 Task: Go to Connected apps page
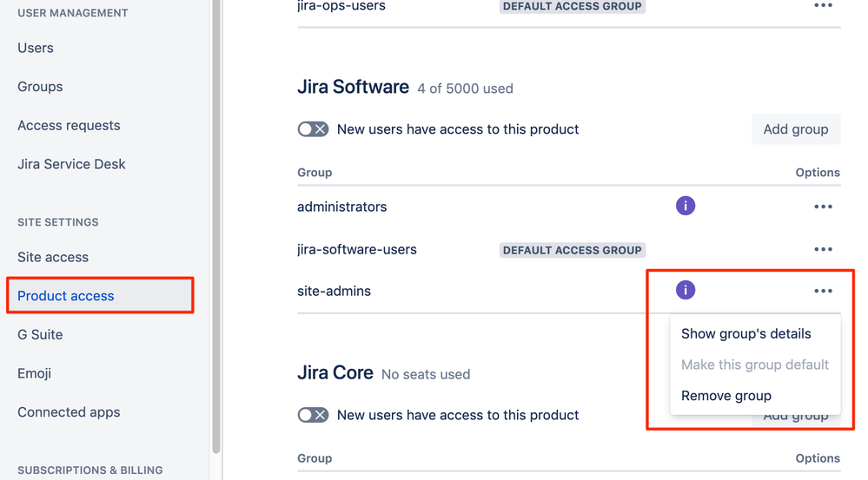pyautogui.click(x=69, y=412)
